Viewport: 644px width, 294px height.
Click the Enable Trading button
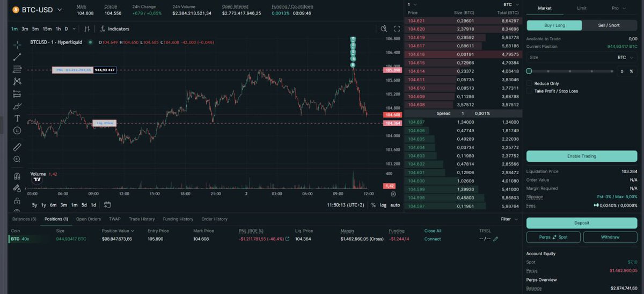[x=582, y=156]
